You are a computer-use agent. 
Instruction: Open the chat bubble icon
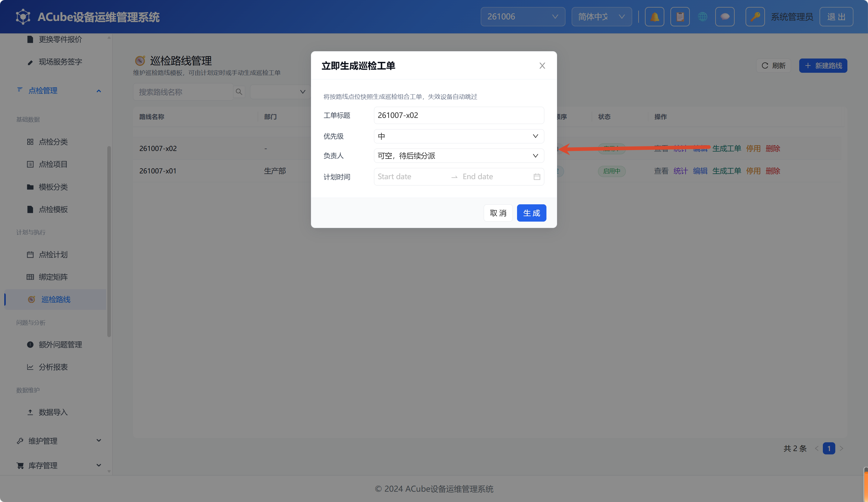point(725,17)
